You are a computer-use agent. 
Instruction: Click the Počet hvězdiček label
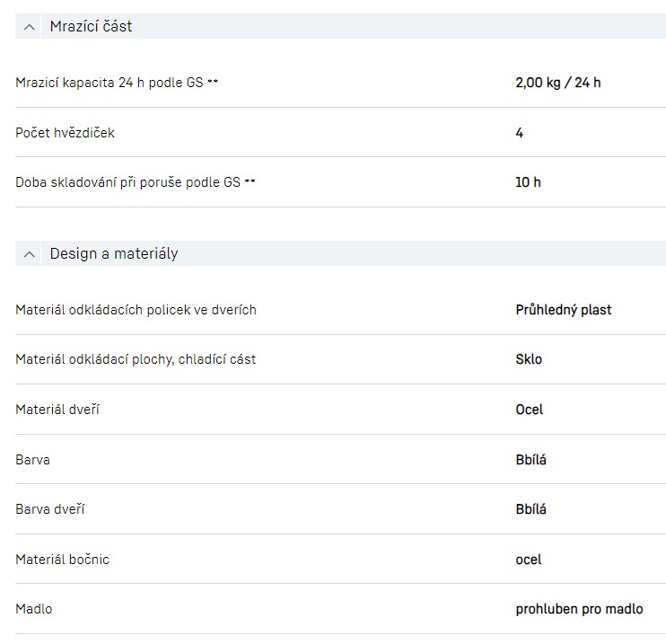click(x=66, y=133)
